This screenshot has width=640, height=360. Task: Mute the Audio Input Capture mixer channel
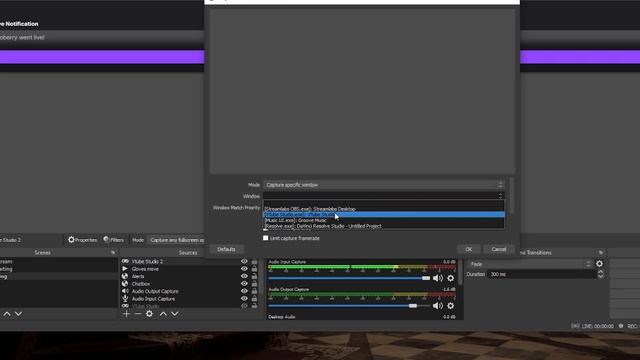click(x=438, y=278)
